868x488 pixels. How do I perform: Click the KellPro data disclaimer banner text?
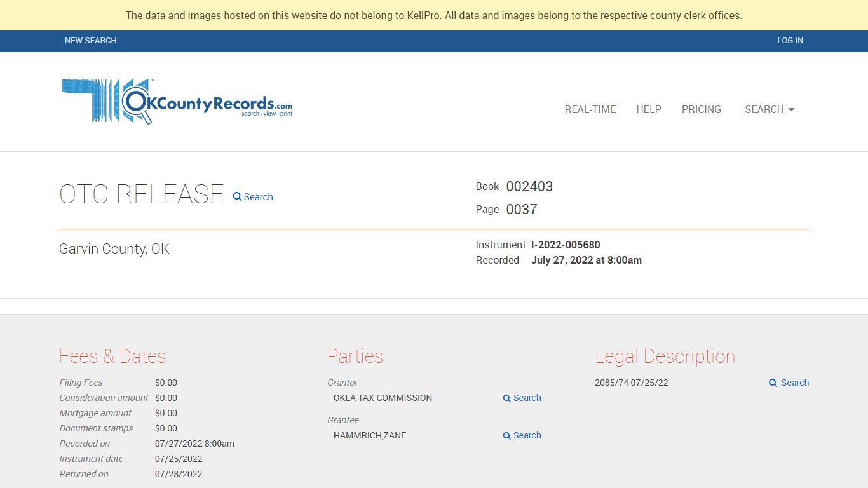coord(434,15)
